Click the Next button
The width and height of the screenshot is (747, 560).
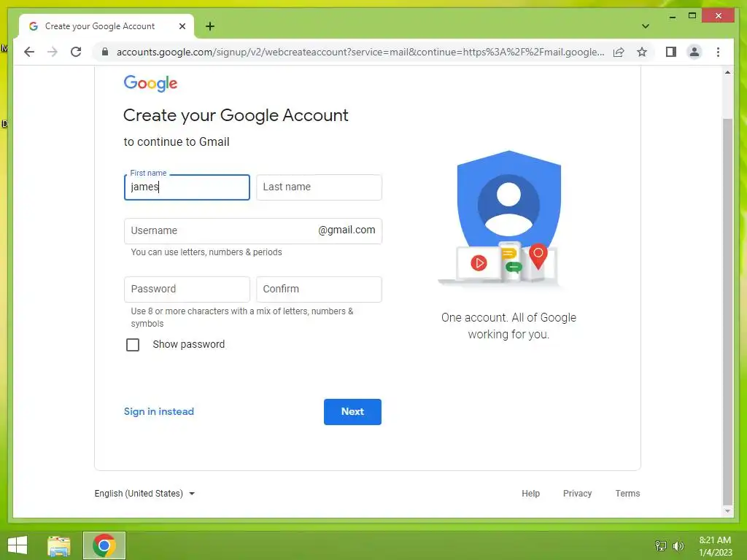coord(352,412)
